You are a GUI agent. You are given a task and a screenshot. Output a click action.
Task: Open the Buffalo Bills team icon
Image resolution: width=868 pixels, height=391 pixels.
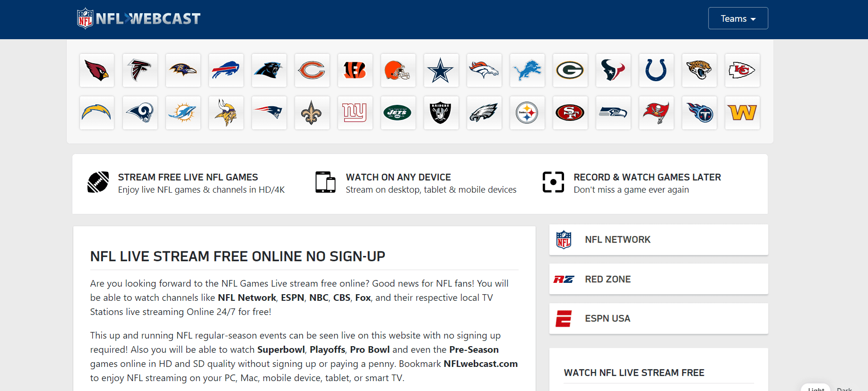click(x=226, y=70)
